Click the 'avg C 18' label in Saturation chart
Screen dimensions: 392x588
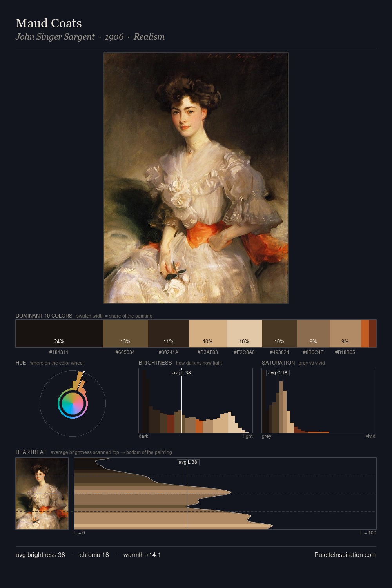click(278, 373)
